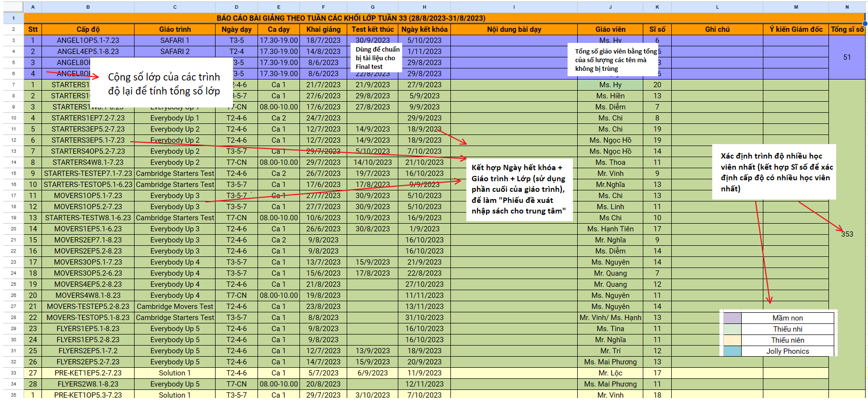The height and width of the screenshot is (401, 868).
Task: Click the 'Nội dung bài dạy' header cell
Action: click(x=514, y=29)
